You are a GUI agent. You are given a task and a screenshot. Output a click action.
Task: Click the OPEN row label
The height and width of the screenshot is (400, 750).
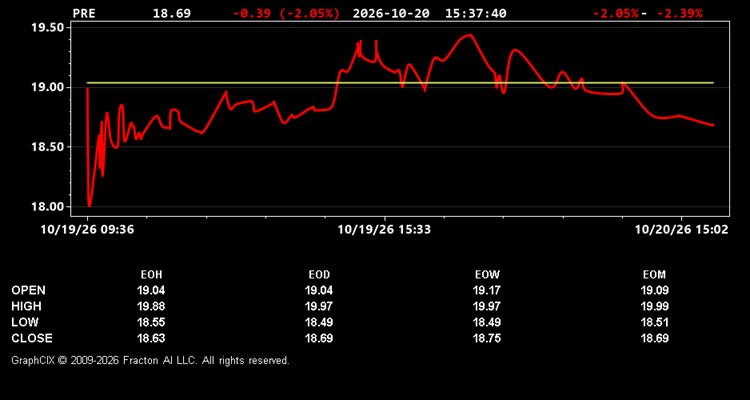pos(29,290)
